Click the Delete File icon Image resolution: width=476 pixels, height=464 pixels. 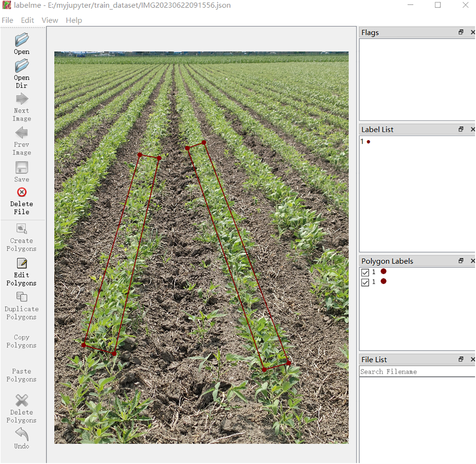[22, 192]
